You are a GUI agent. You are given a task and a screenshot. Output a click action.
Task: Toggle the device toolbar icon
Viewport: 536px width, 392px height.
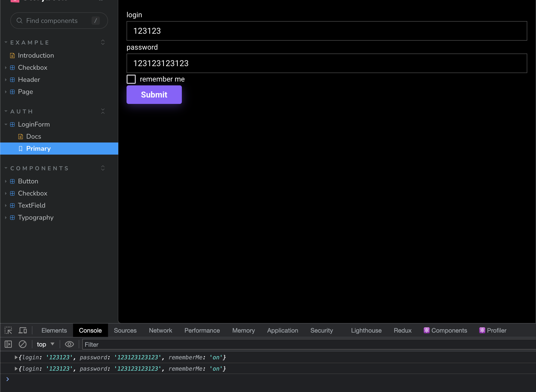(23, 330)
